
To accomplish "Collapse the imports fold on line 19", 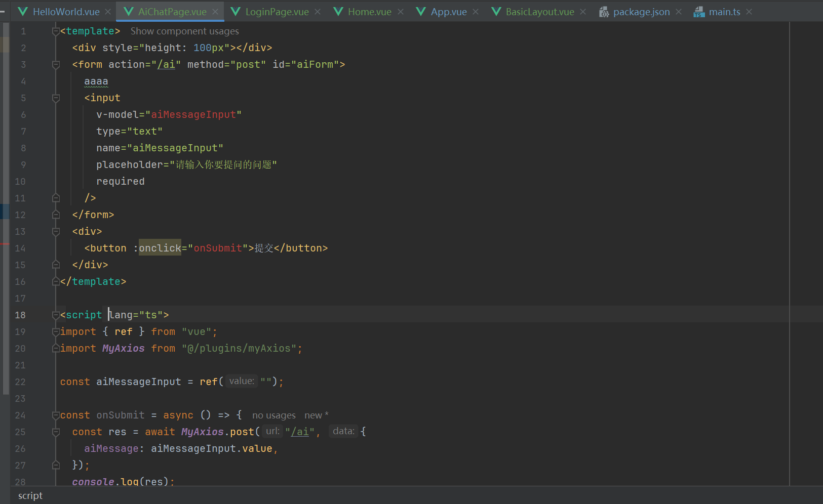I will (56, 332).
